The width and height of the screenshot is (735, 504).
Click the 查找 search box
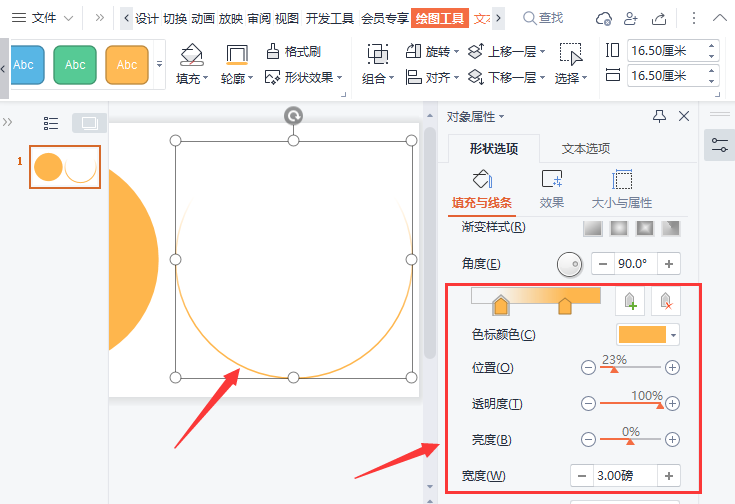543,18
